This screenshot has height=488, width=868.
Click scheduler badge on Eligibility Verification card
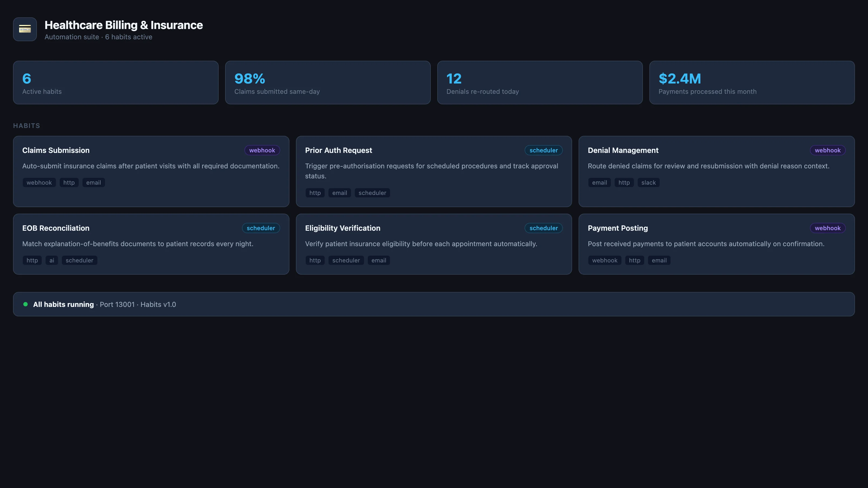tap(544, 228)
